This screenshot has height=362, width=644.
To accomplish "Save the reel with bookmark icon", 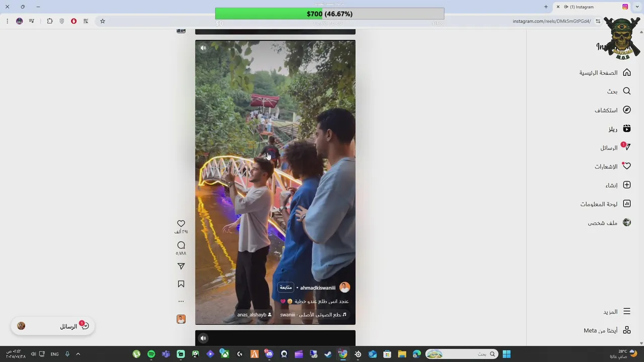I will [x=181, y=284].
